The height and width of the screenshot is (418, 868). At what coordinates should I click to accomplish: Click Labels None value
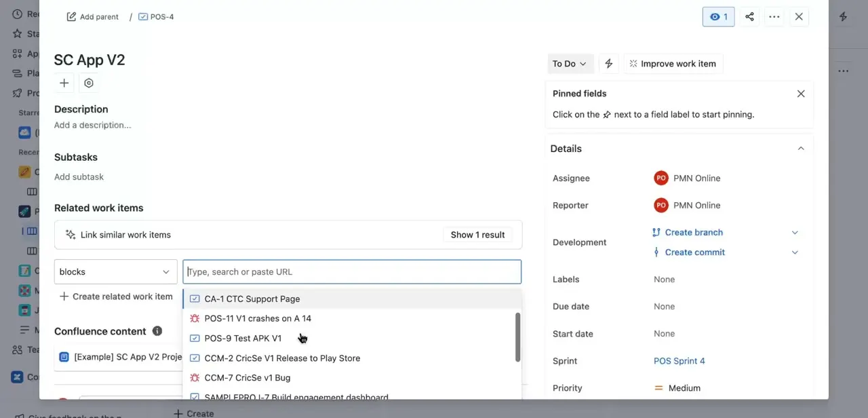tap(664, 279)
